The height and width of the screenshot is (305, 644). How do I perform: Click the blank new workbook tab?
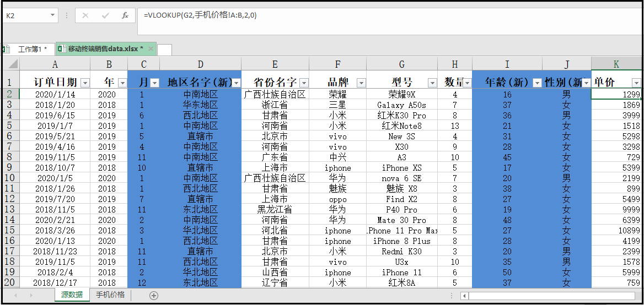point(164,50)
